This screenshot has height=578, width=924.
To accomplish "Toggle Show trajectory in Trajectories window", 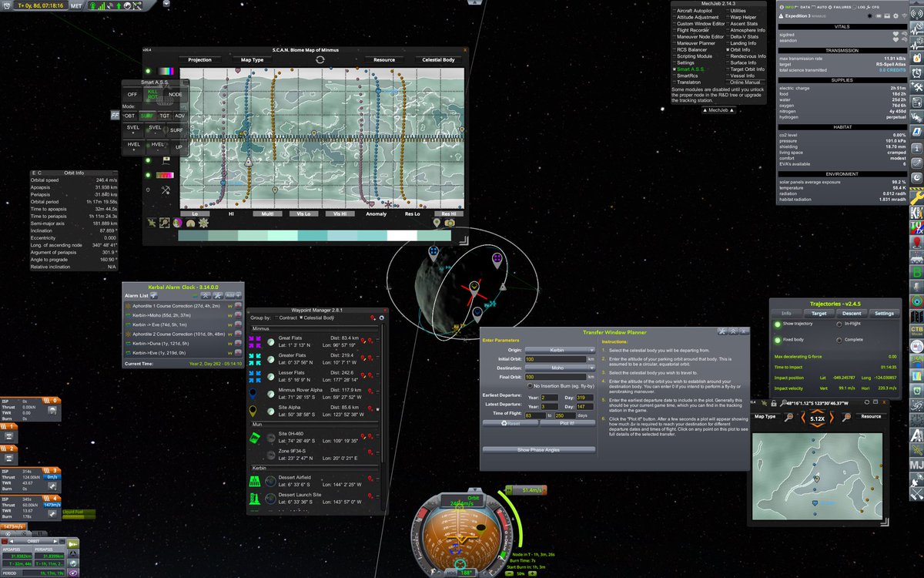I will click(x=778, y=324).
